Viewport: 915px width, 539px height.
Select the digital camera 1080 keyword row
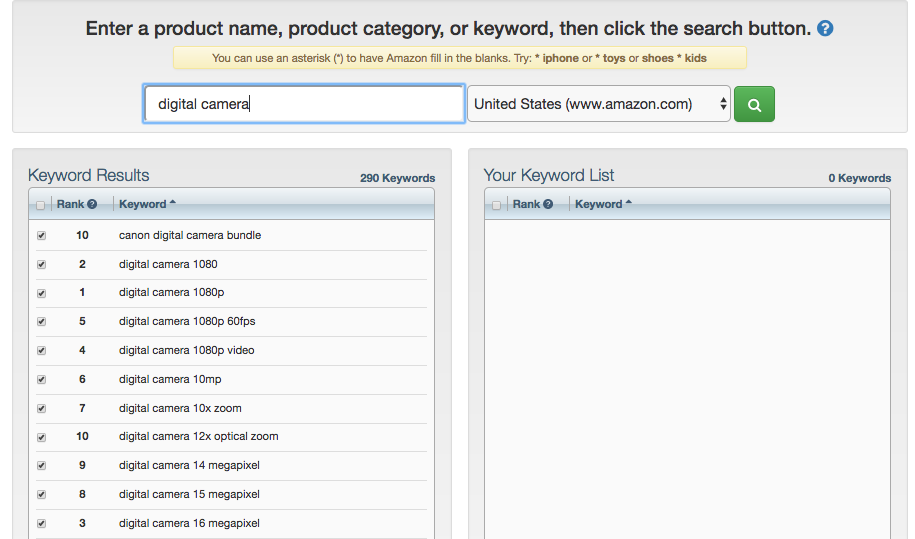[x=168, y=264]
